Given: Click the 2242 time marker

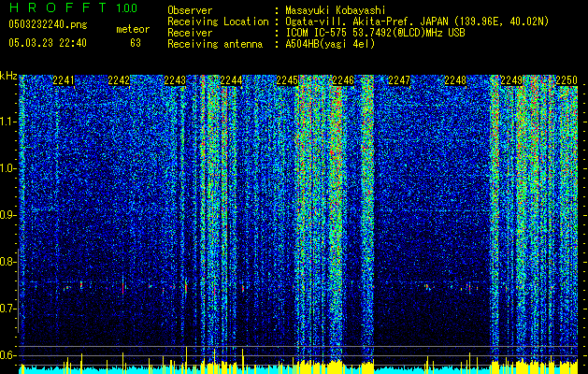Looking at the screenshot, I should click(119, 79).
